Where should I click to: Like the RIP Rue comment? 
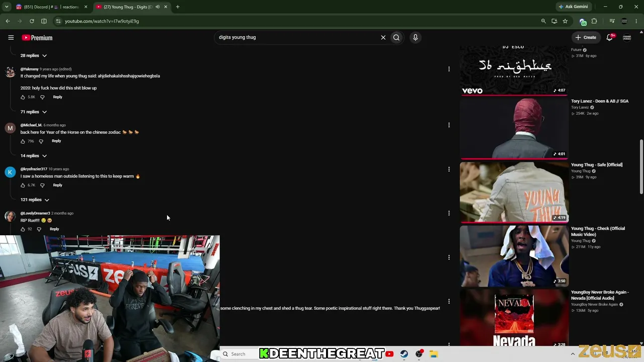[x=23, y=229]
